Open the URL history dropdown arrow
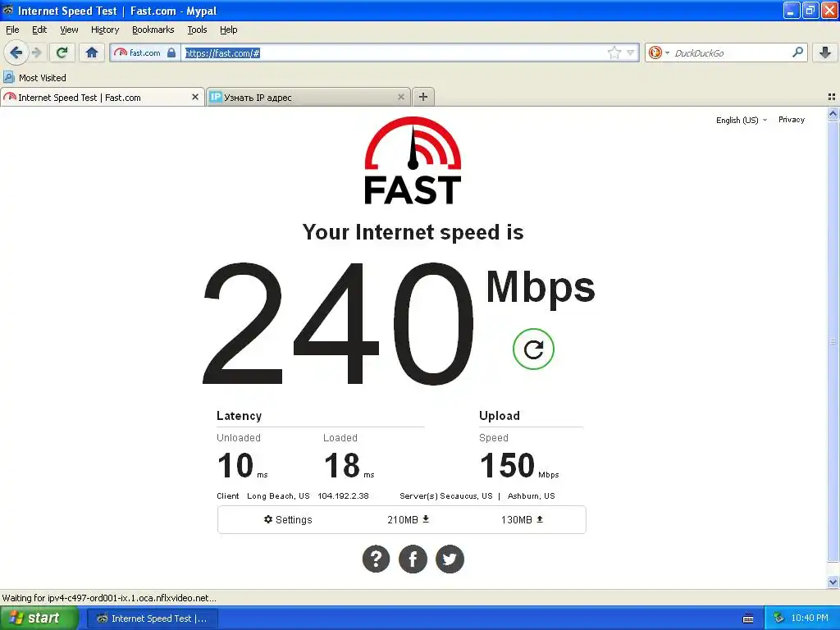 tap(631, 52)
